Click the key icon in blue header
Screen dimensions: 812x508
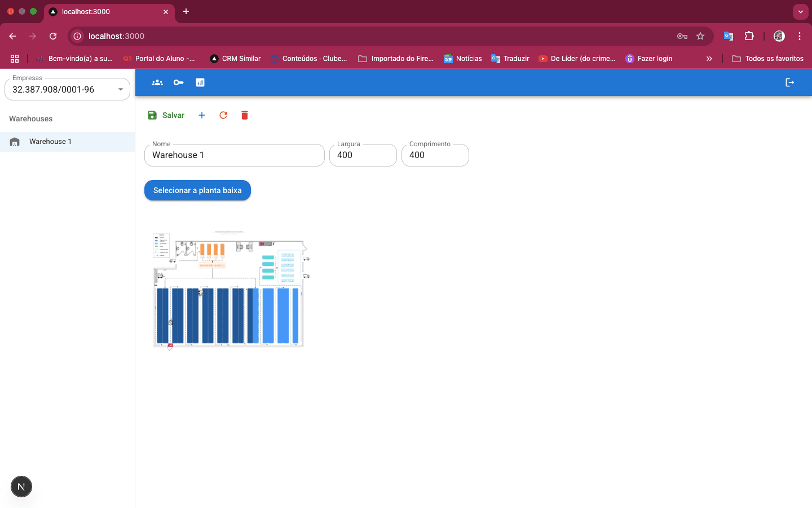179,82
